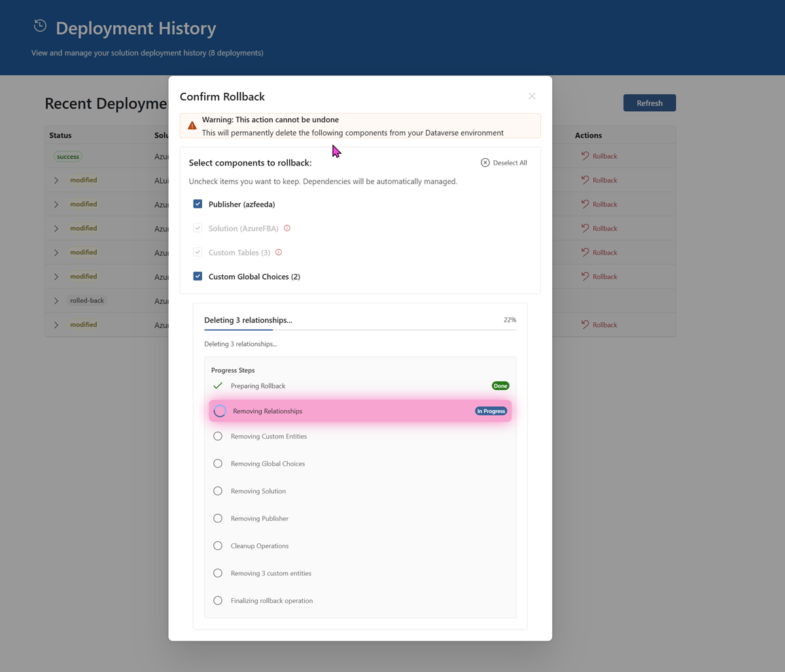Screen dimensions: 785x672
Task: Expand the rolled-back deployment row
Action: point(56,301)
